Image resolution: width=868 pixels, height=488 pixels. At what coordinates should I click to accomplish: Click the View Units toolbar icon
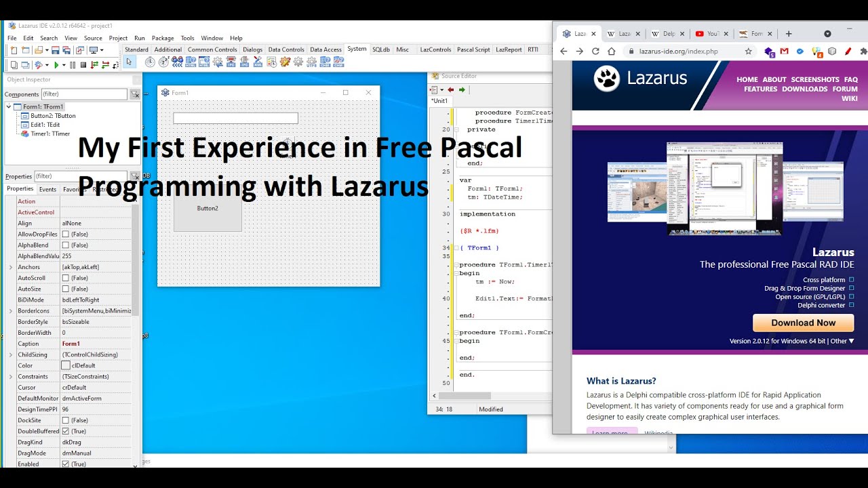pos(14,65)
